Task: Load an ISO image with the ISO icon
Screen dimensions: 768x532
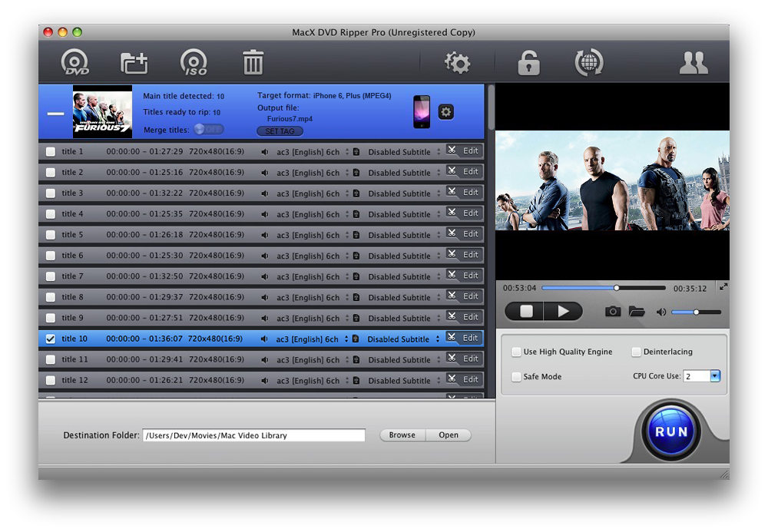Action: (194, 63)
